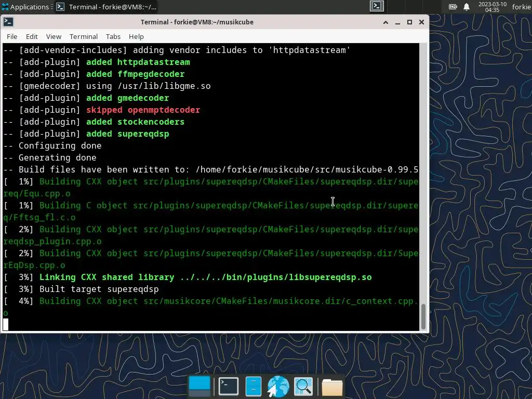Click the terminal cursor block at the prompt
This screenshot has height=399, width=532.
(6, 324)
